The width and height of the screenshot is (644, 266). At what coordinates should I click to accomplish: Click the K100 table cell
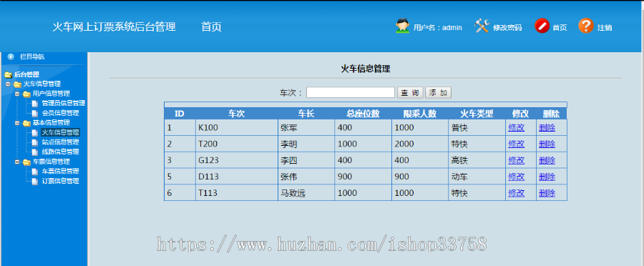click(237, 128)
